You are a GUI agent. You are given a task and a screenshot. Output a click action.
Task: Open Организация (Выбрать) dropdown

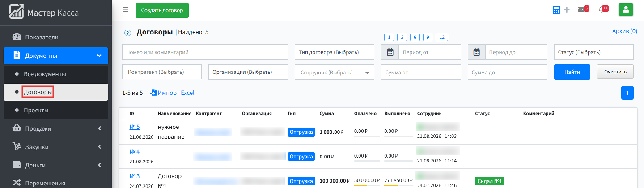pos(248,72)
